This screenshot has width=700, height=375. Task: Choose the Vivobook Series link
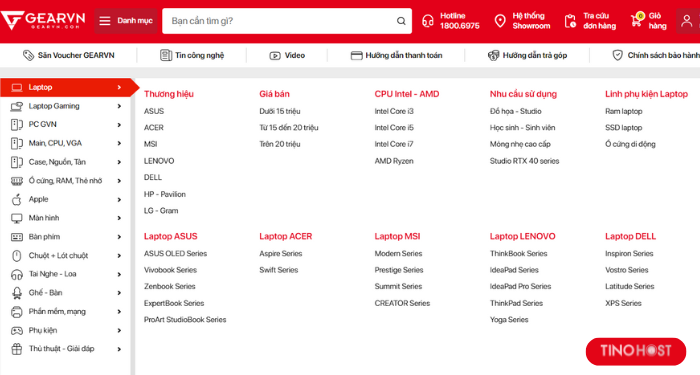click(x=170, y=270)
